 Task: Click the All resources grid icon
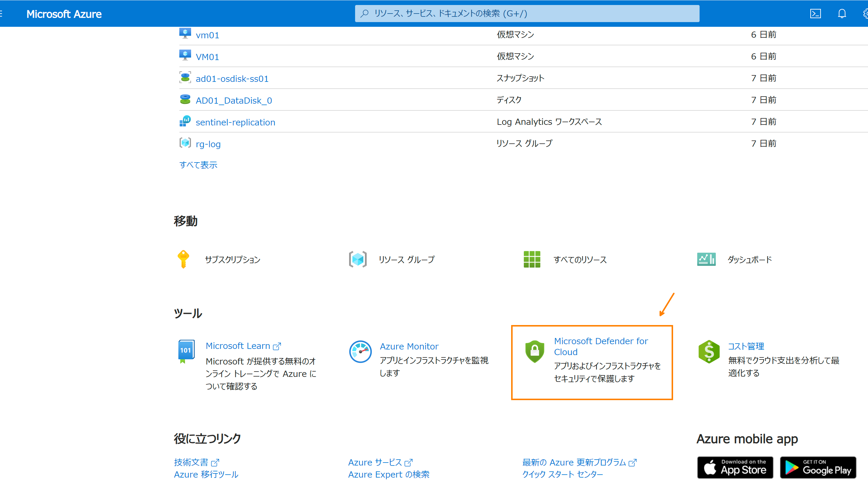(x=531, y=259)
